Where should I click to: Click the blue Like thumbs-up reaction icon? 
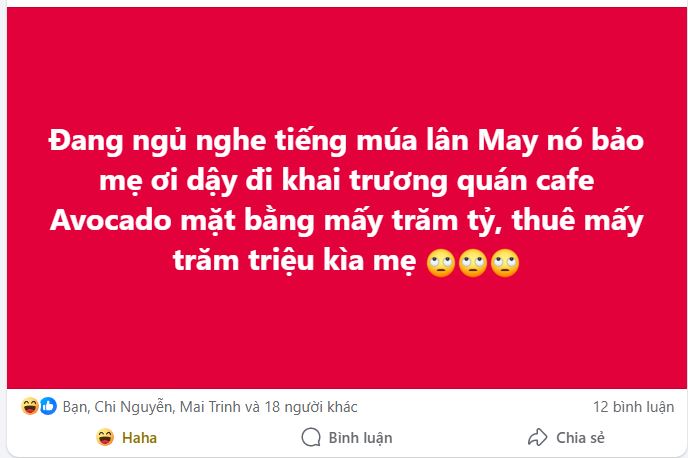pyautogui.click(x=48, y=407)
